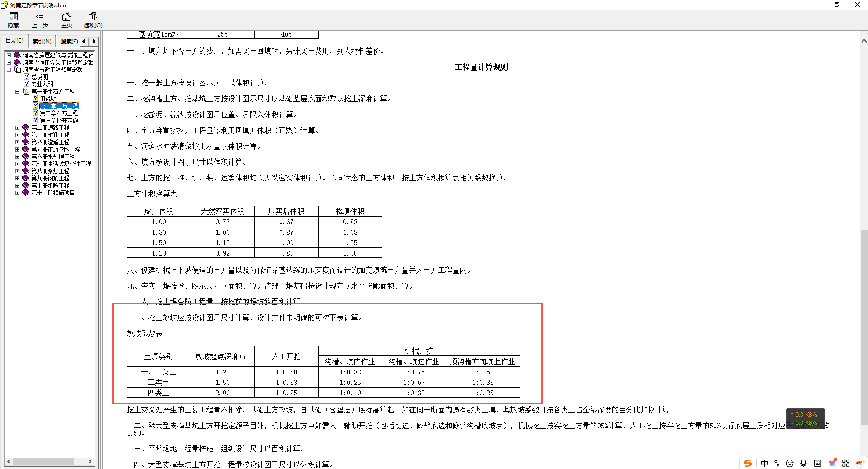Click the AI assistant icon in the tray
The width and height of the screenshot is (868, 469).
click(859, 463)
